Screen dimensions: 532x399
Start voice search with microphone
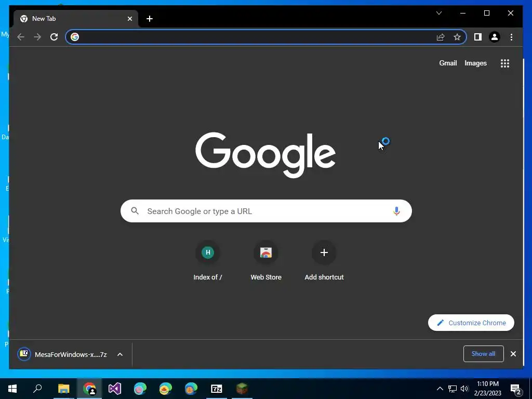pos(396,211)
